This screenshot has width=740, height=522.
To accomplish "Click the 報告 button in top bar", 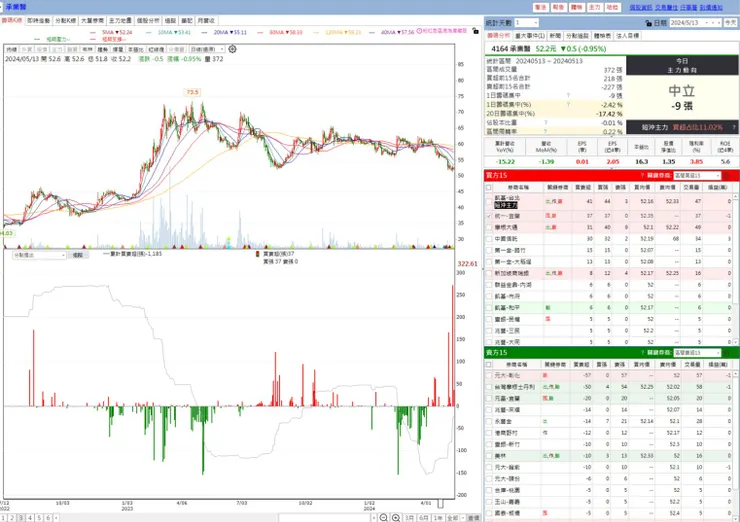I will pos(559,8).
